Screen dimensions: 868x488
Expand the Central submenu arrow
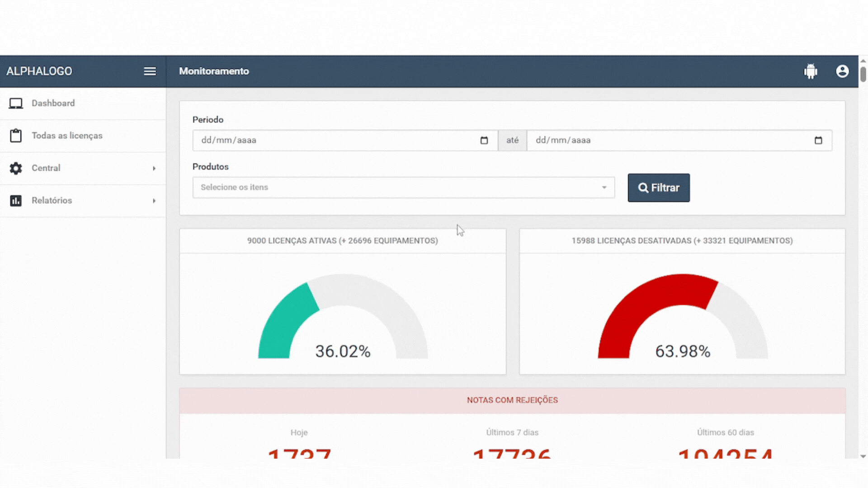pos(154,169)
